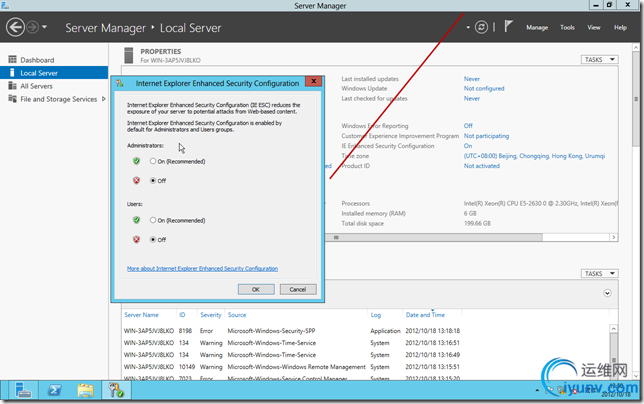Open the Help menu
Screen dimensions: 644x404
(620, 28)
